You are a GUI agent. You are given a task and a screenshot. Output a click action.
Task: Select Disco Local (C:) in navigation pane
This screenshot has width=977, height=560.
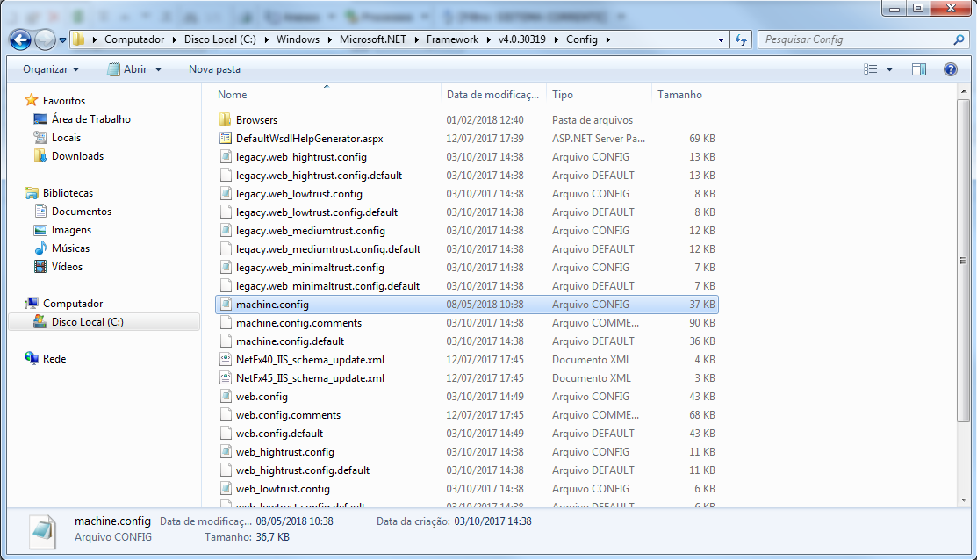[x=87, y=322]
